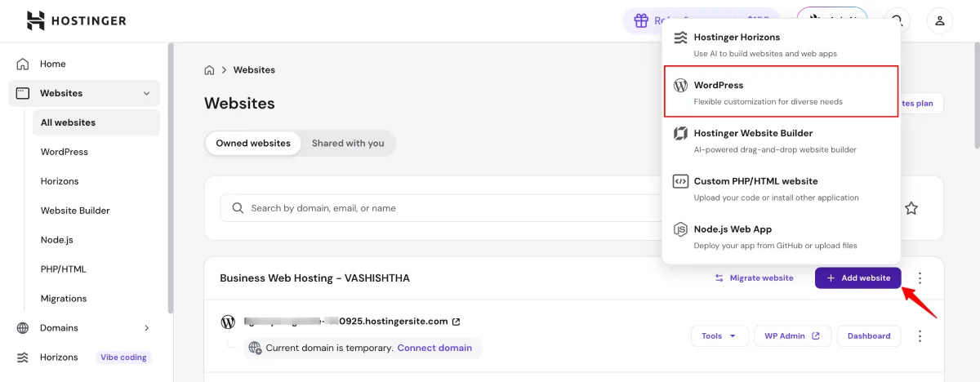Click the Domains globe icon
Screen dimensions: 980x382
tap(23, 328)
